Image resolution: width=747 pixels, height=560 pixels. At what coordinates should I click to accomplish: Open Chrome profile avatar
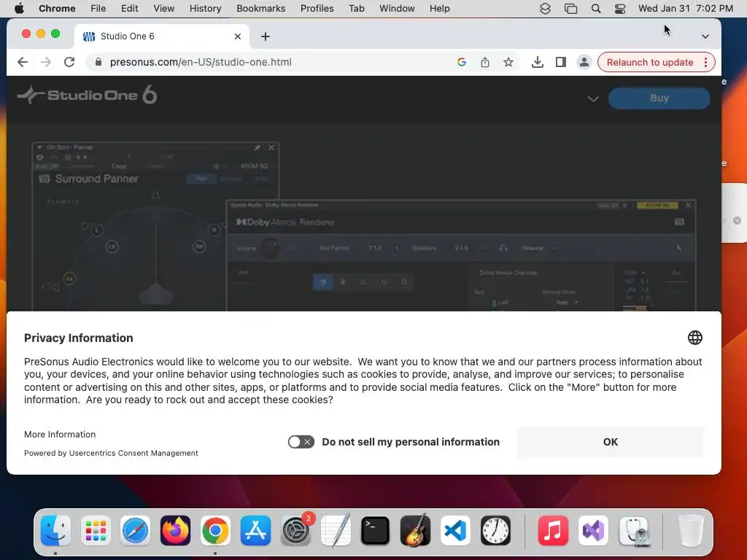pyautogui.click(x=584, y=62)
